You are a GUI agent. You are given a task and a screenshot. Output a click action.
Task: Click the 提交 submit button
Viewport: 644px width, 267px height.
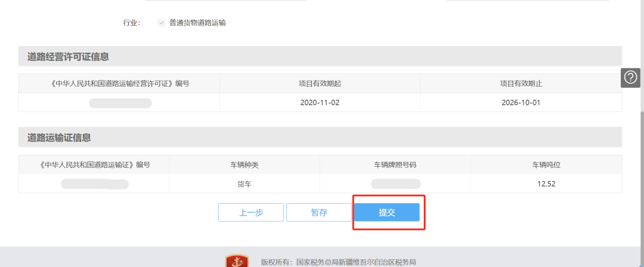(x=387, y=213)
